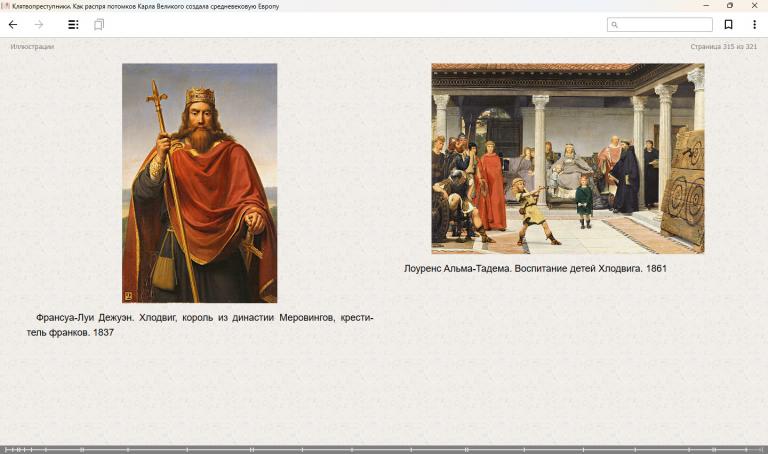Click the Clovis portrait by Dejuinne

199,183
